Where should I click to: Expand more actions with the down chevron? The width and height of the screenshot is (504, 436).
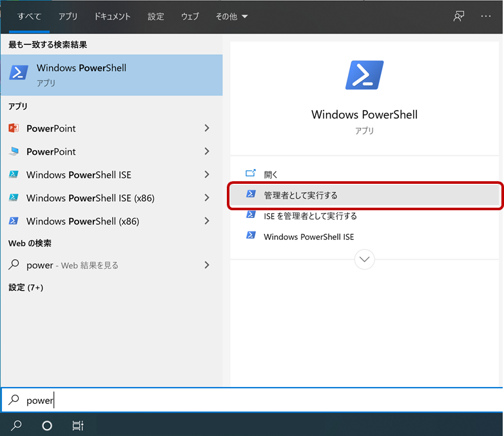[364, 259]
